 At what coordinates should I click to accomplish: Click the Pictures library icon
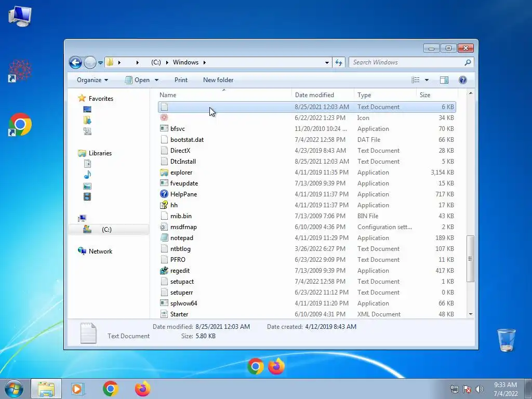tap(87, 186)
